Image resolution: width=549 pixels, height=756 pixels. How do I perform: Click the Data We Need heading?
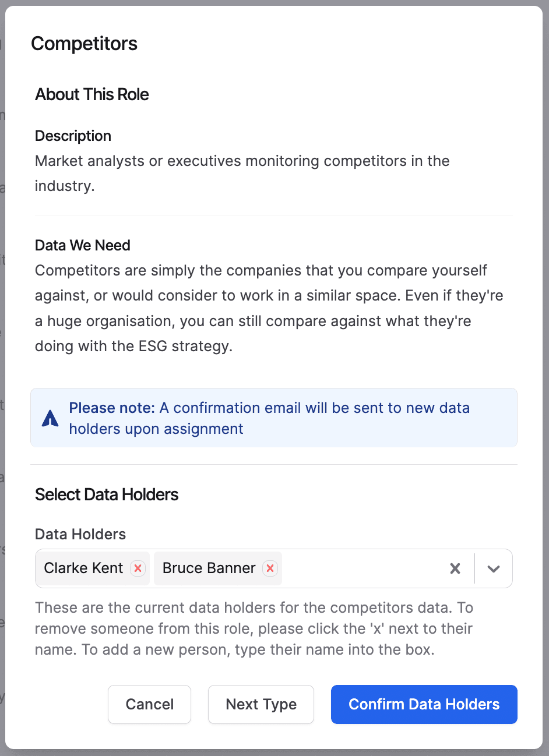click(x=82, y=245)
